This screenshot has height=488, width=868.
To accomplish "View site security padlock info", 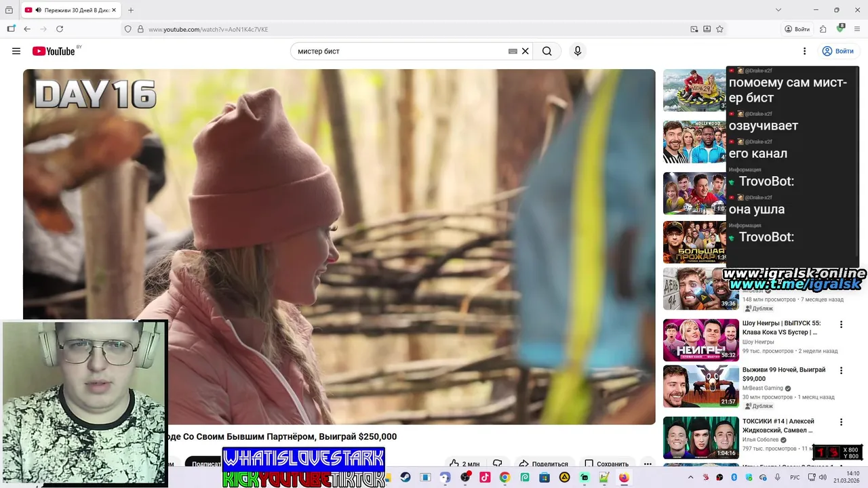I will [140, 29].
